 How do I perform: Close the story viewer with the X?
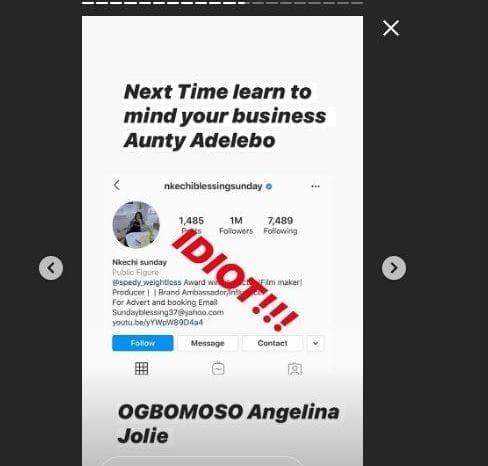[x=391, y=28]
